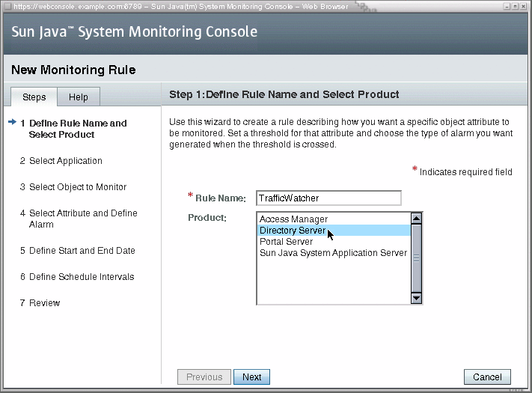532x393 pixels.
Task: Click the Product label
Action: coord(207,218)
